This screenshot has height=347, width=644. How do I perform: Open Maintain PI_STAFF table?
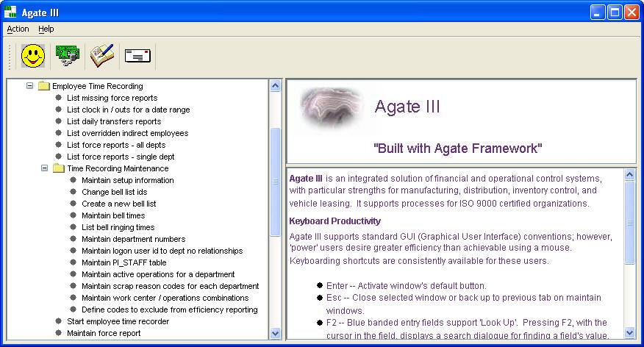coord(124,262)
